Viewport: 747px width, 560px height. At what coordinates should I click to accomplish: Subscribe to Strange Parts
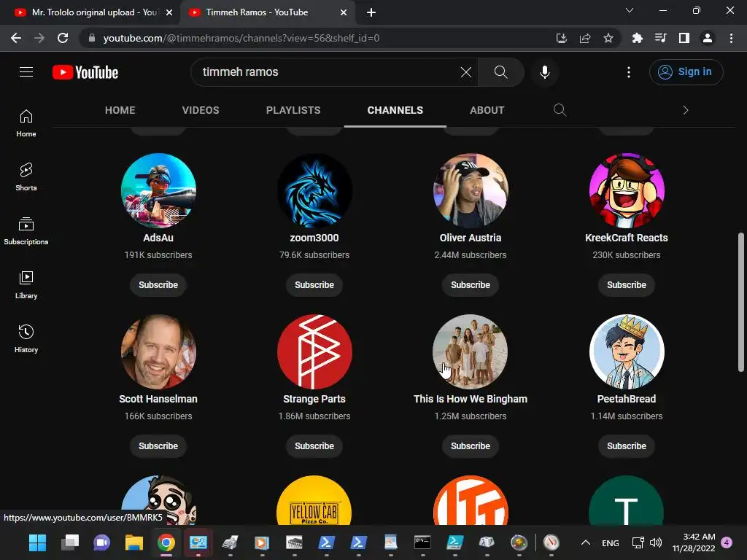(314, 446)
